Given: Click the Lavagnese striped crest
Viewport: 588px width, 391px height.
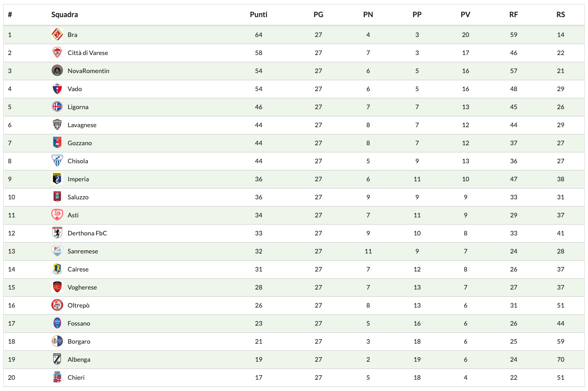Looking at the screenshot, I should (57, 125).
